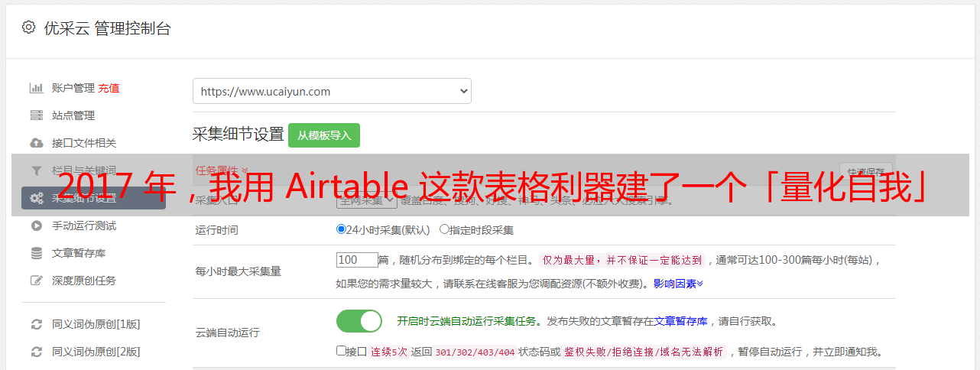Choose the 指定时段采集 radio button
The image size is (980, 370).
pyautogui.click(x=444, y=229)
